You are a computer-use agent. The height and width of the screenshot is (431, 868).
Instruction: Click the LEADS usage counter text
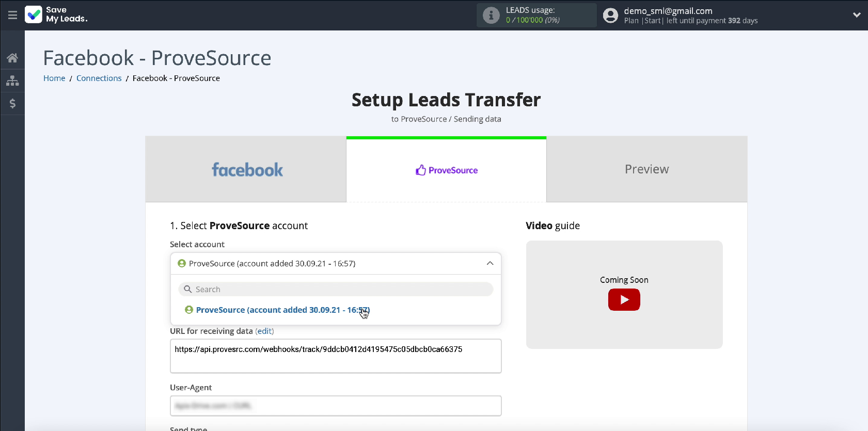coord(533,20)
